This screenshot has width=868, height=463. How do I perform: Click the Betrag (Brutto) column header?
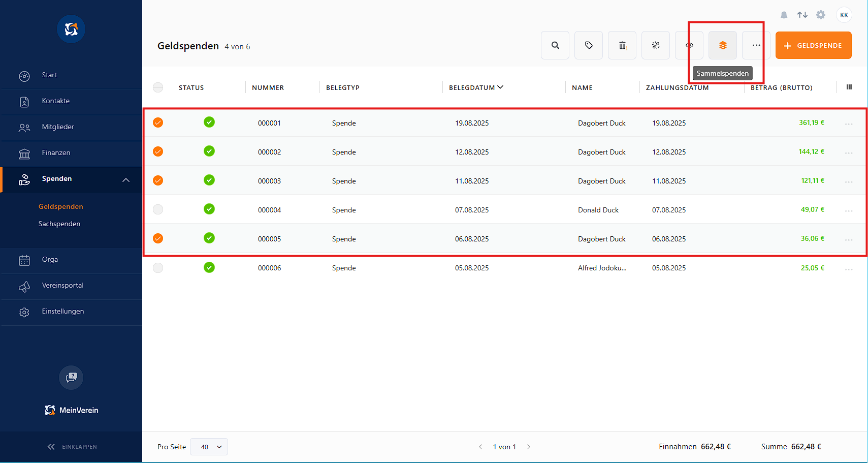click(x=781, y=87)
